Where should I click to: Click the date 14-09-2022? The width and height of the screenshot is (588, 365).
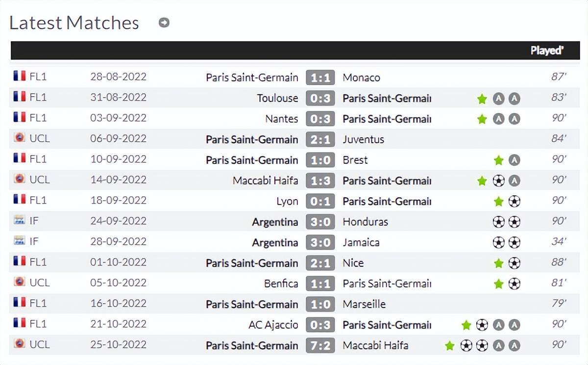coord(118,180)
